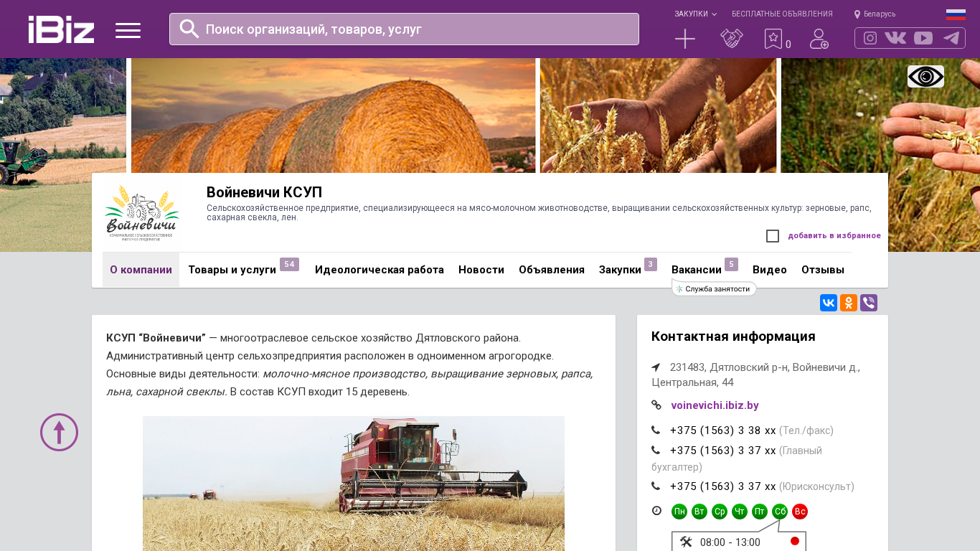Click the Войневичи КСУП company title
The width and height of the screenshot is (980, 551).
pyautogui.click(x=264, y=192)
